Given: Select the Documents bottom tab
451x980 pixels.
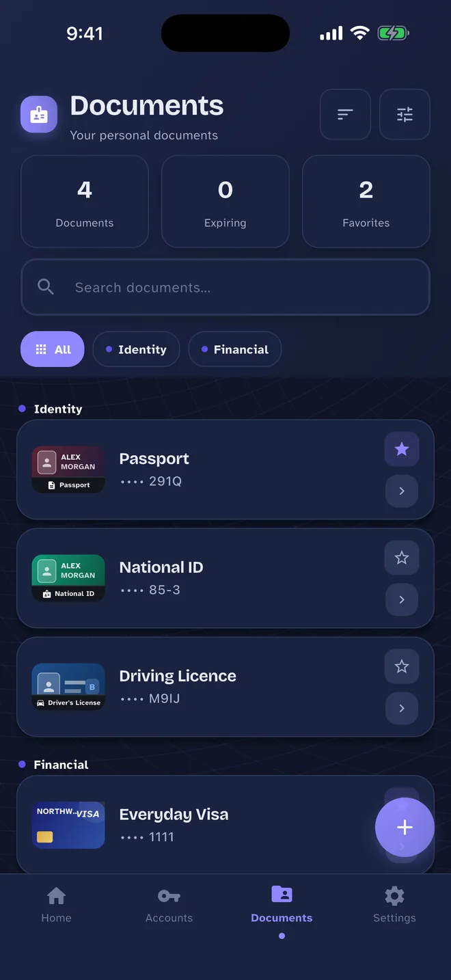Looking at the screenshot, I should point(282,905).
